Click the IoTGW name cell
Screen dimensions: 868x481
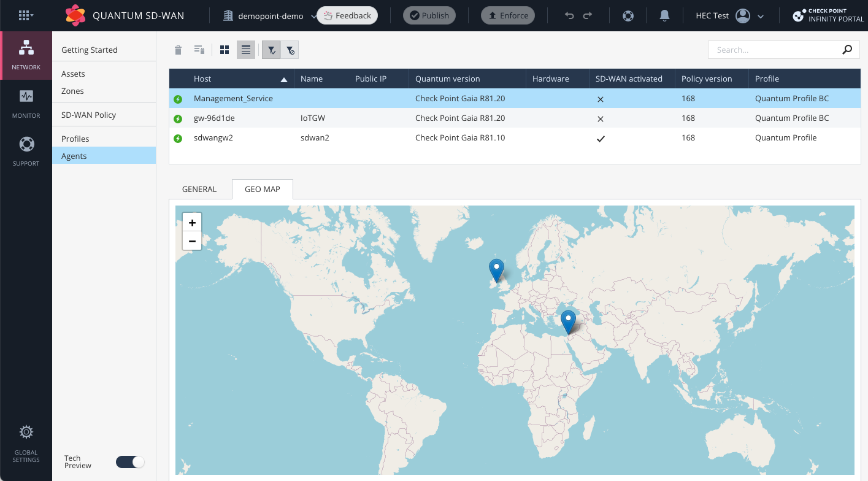[313, 118]
